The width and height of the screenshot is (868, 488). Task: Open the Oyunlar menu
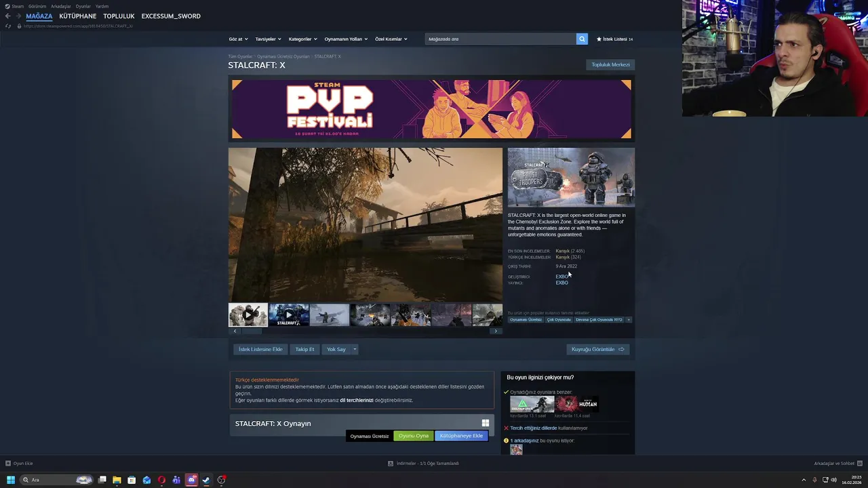coord(83,6)
